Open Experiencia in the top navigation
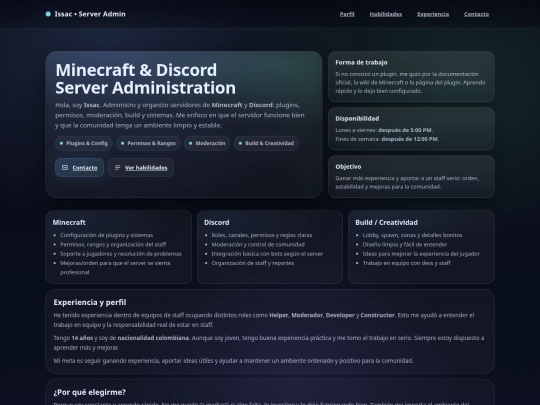Image resolution: width=540 pixels, height=405 pixels. point(433,14)
